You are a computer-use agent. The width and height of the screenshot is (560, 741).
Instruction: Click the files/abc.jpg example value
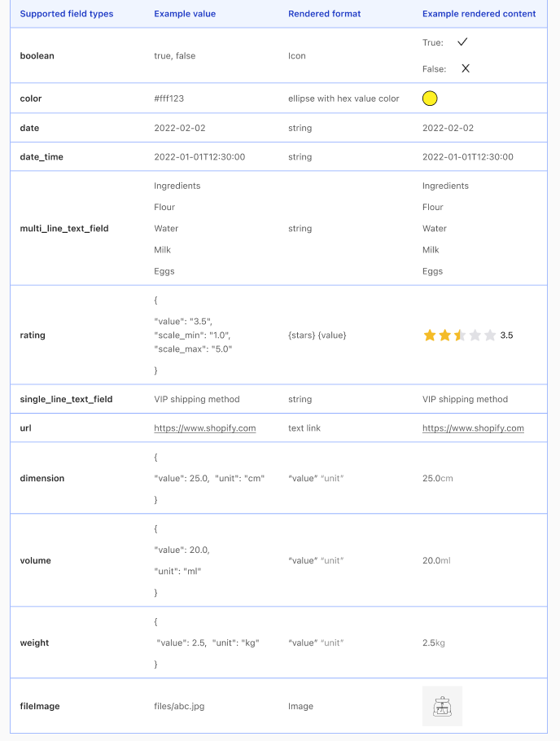point(179,706)
